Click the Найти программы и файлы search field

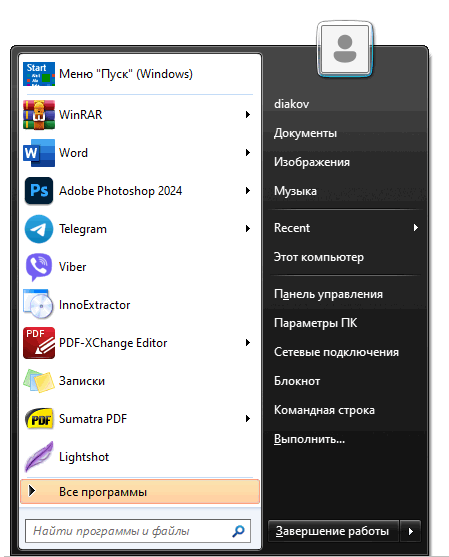point(138,531)
